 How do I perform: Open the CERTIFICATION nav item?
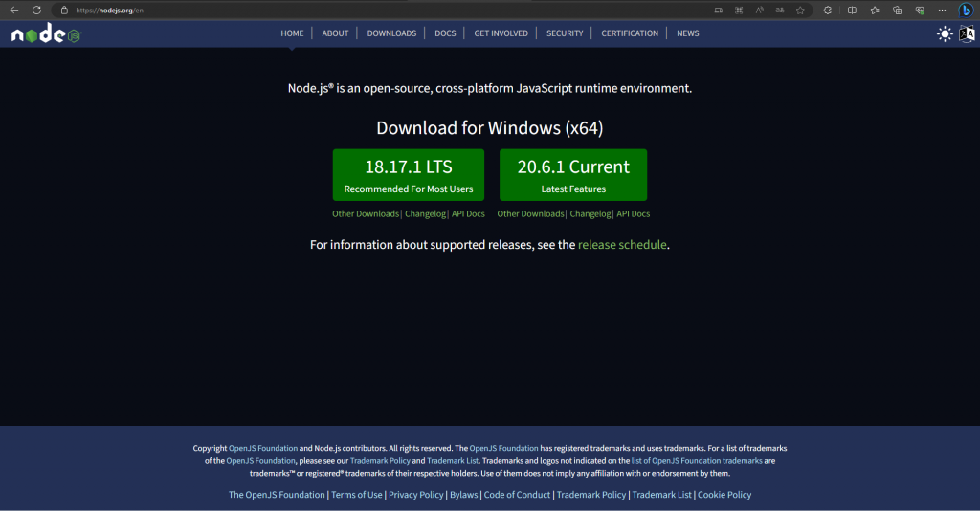630,33
